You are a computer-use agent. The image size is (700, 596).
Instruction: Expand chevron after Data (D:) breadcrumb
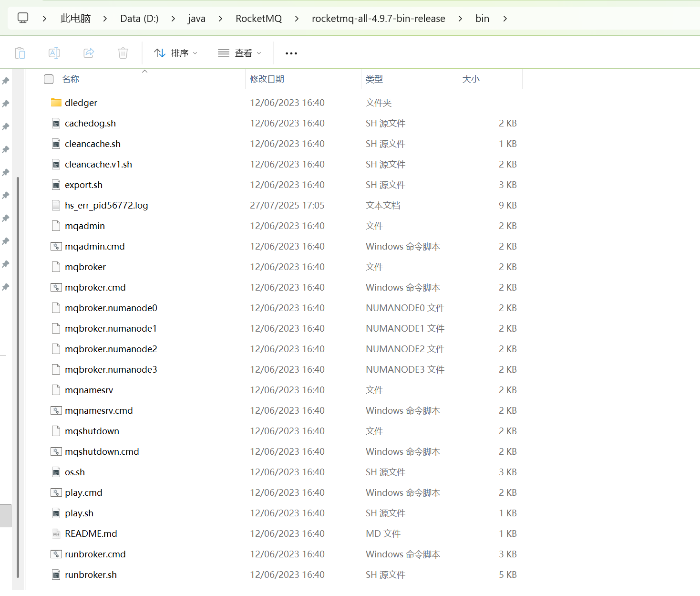coord(173,19)
